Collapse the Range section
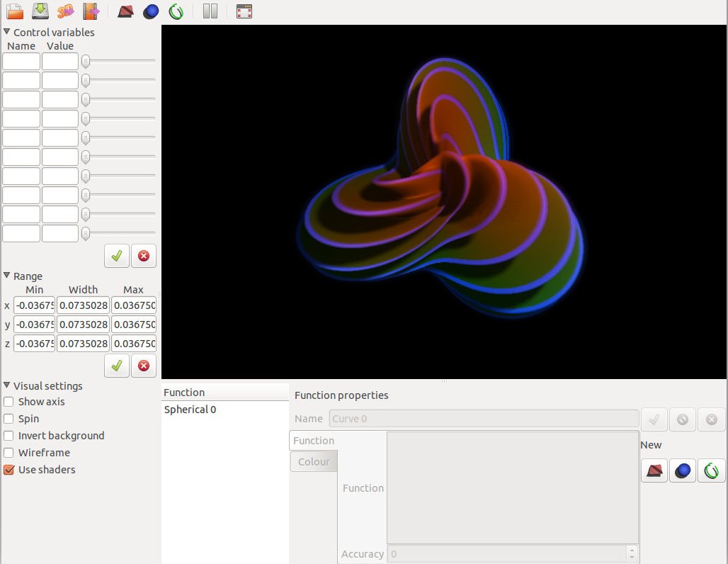This screenshot has width=728, height=564. [x=7, y=276]
